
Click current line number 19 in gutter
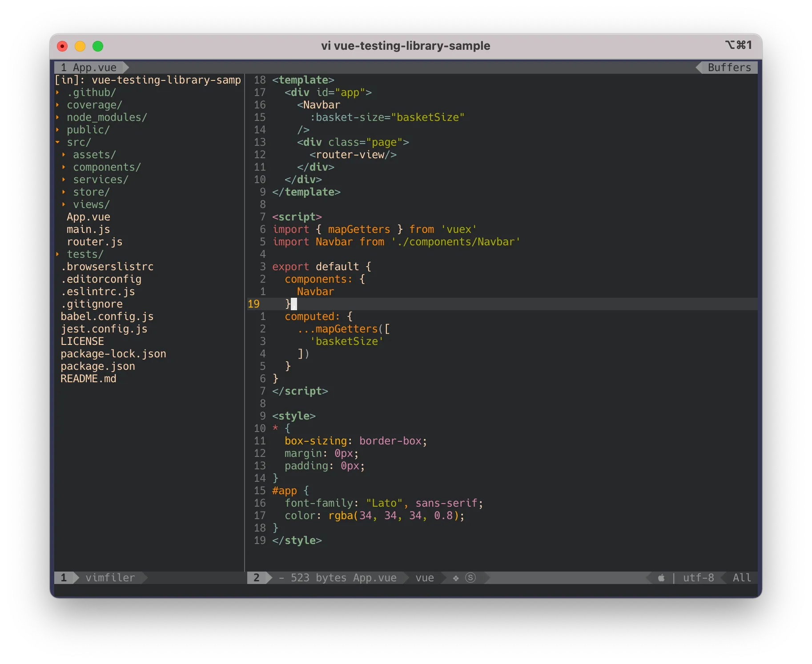pos(253,304)
